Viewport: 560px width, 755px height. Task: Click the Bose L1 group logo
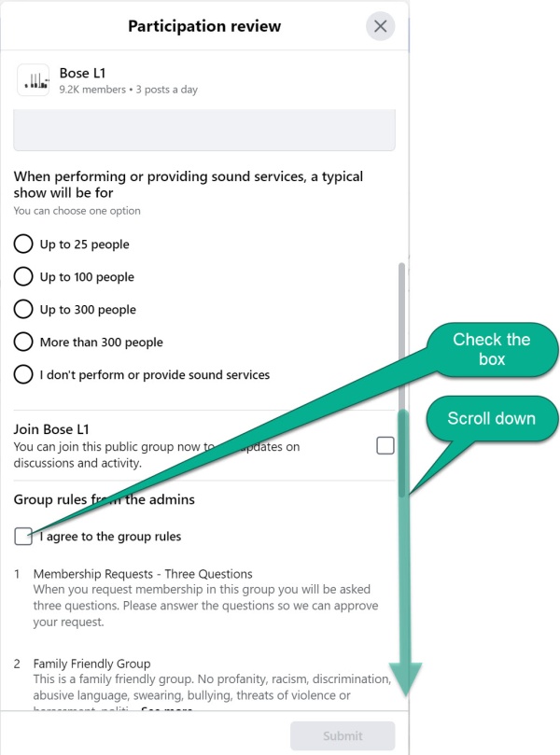(x=34, y=80)
